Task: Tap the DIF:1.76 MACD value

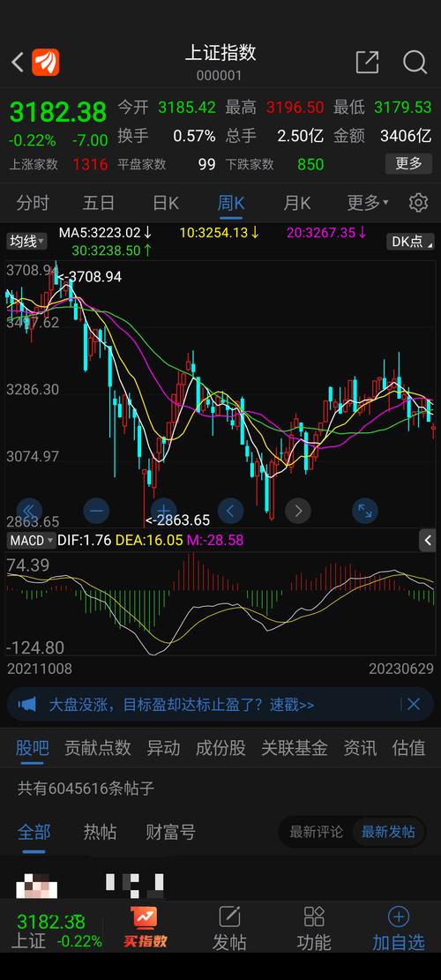Action: tap(85, 540)
